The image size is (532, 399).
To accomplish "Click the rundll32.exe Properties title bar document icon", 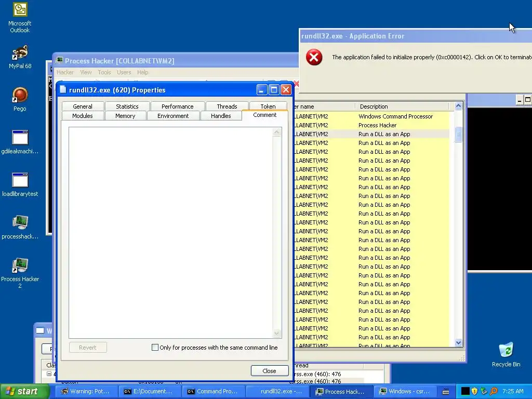I will (63, 89).
